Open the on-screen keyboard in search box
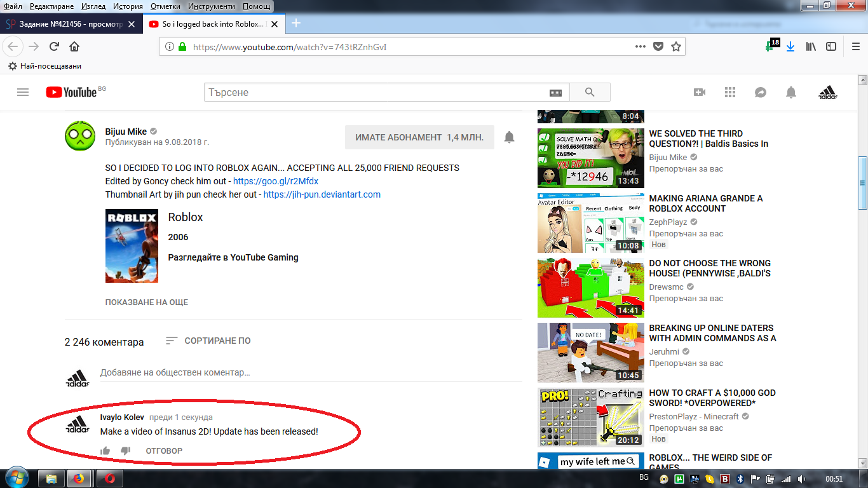 tap(555, 93)
